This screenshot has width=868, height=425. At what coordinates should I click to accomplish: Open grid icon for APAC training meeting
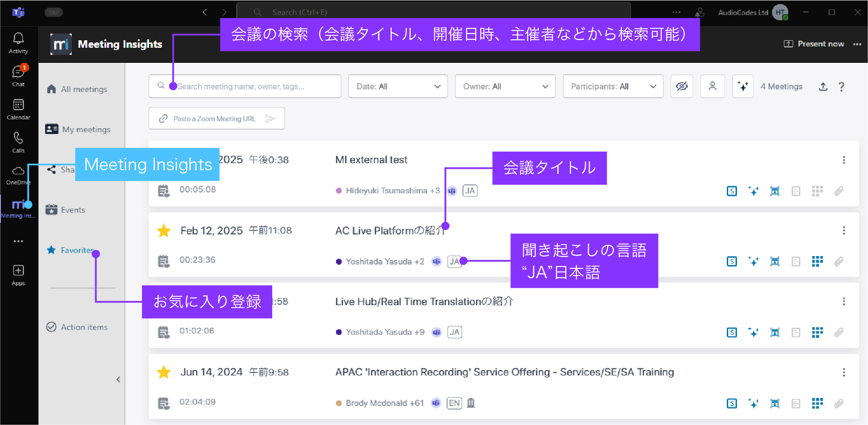click(817, 403)
